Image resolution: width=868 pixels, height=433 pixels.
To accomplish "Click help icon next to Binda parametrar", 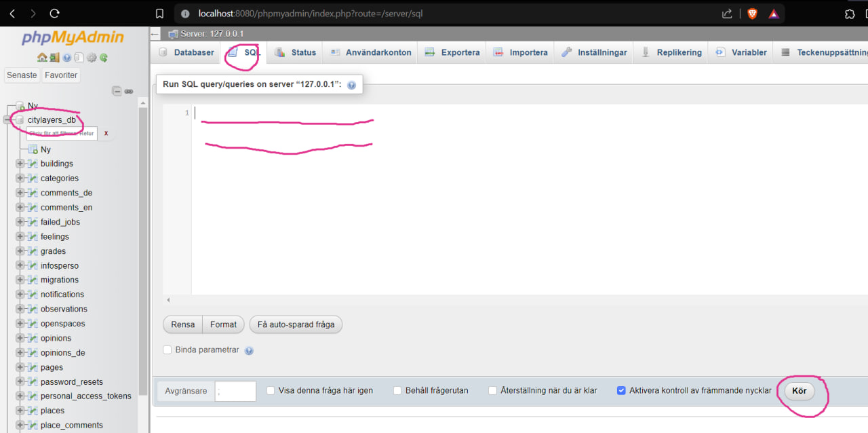I will click(249, 351).
